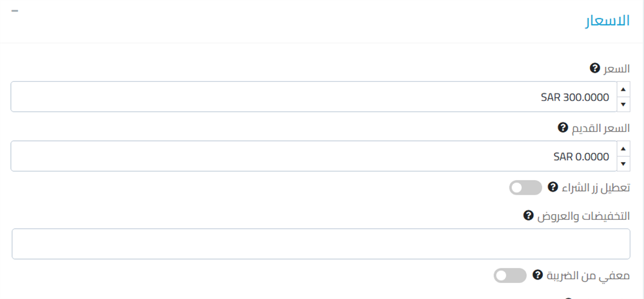Toggle the معفي من الضريبة switch

509,276
